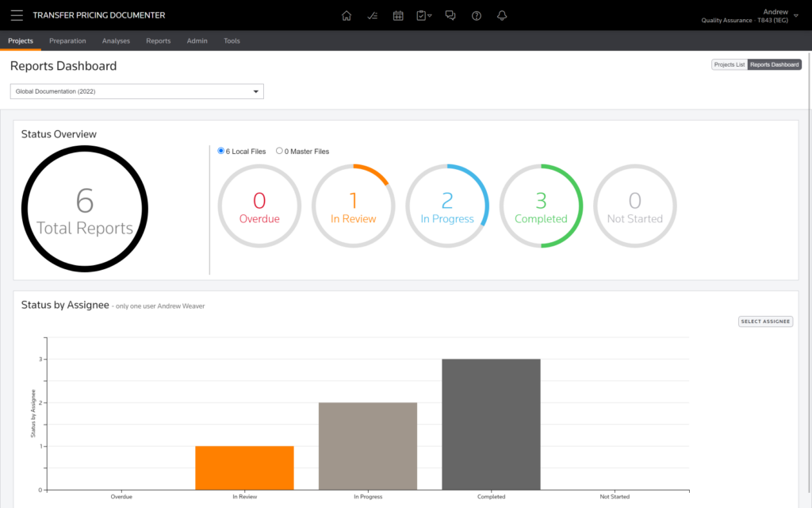This screenshot has height=508, width=812.
Task: Open the notifications bell
Action: 502,15
